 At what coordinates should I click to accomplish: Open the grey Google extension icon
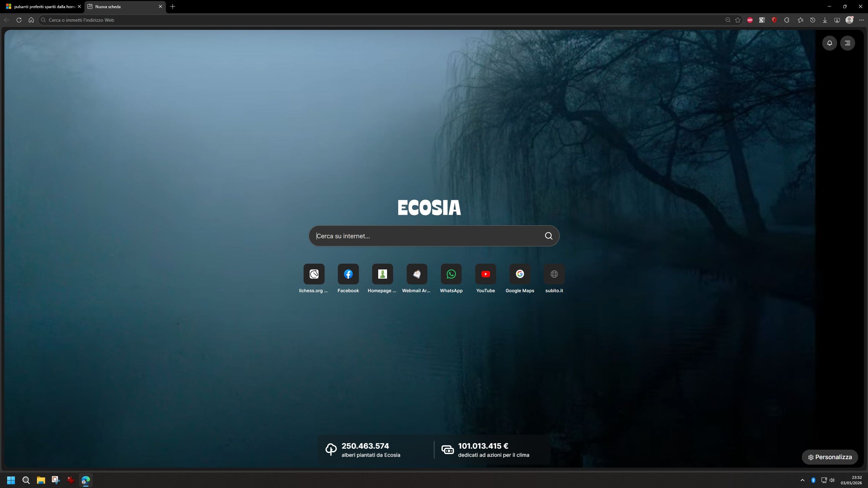point(762,20)
